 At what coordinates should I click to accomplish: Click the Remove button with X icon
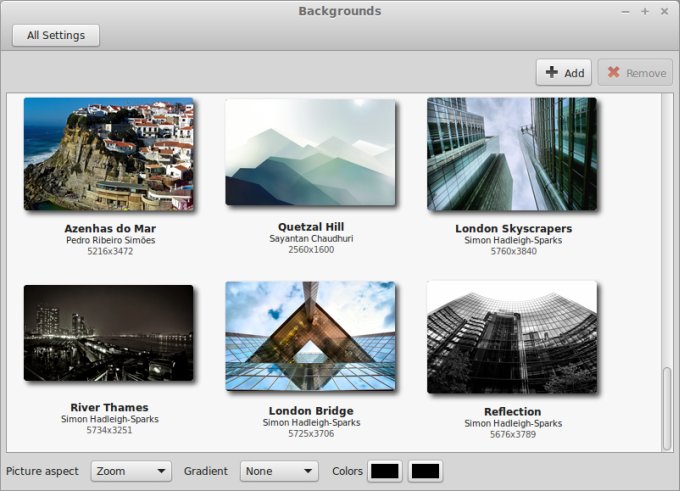tap(635, 73)
